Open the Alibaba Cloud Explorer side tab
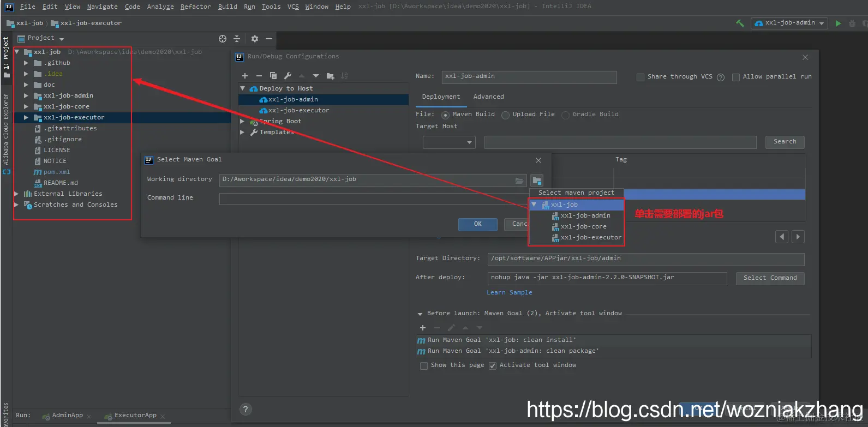868x427 pixels. [6, 129]
